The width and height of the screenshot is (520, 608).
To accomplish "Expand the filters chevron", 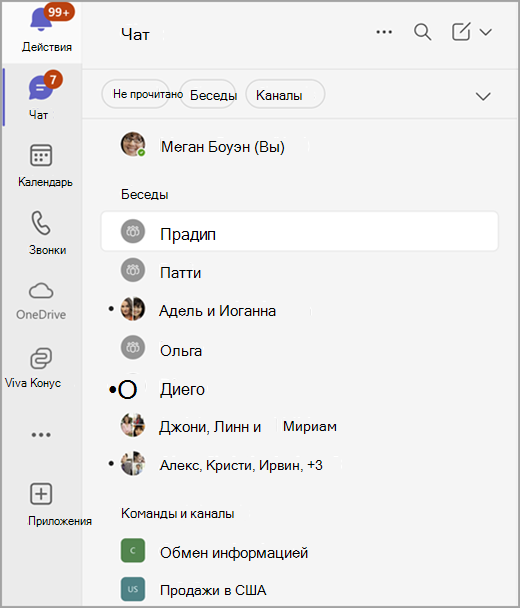I will (x=483, y=96).
